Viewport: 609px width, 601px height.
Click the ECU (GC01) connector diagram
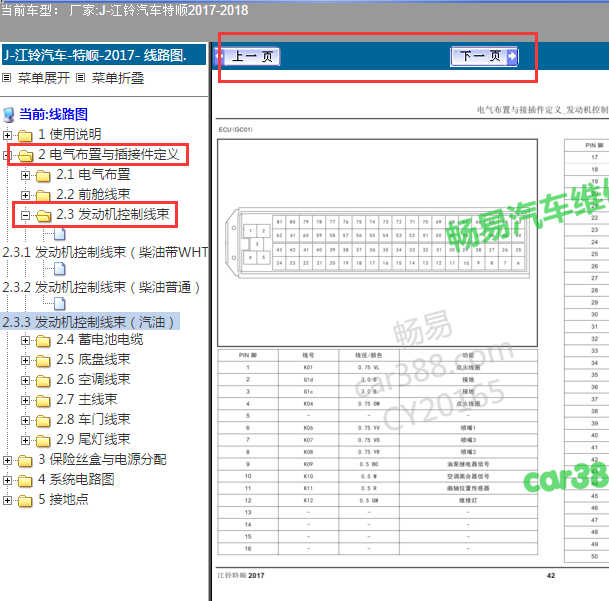coord(377,243)
